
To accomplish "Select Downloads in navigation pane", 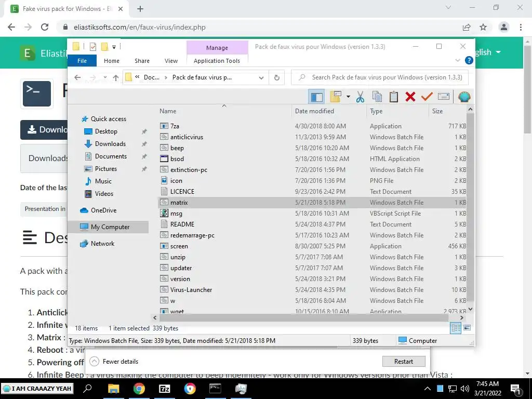I will click(x=110, y=144).
